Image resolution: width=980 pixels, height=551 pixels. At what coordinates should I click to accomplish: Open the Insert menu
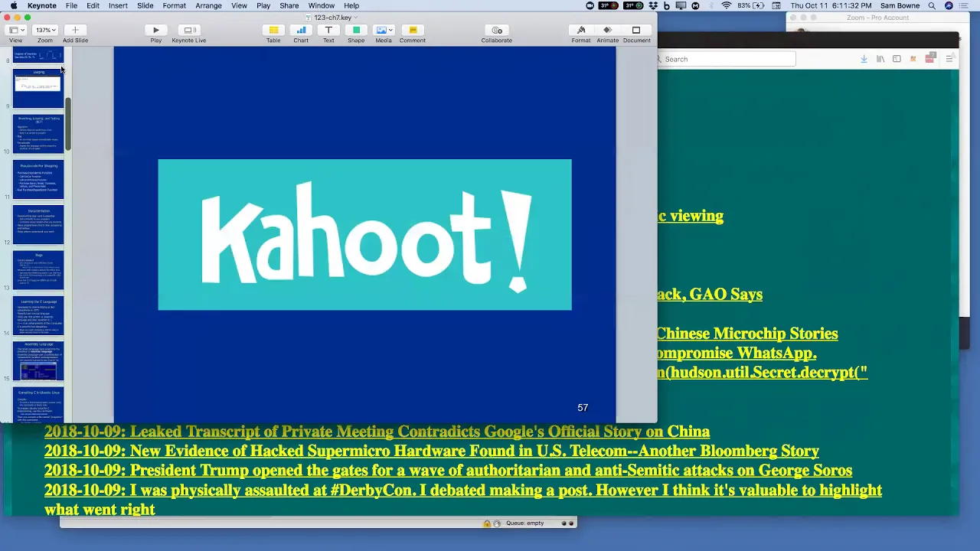click(118, 5)
